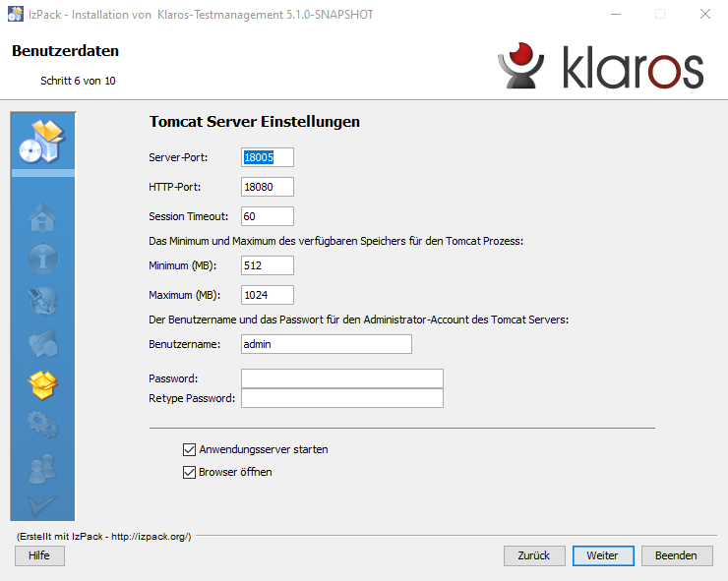This screenshot has height=581, width=728.
Task: Continue with the Weiter button
Action: click(x=603, y=555)
